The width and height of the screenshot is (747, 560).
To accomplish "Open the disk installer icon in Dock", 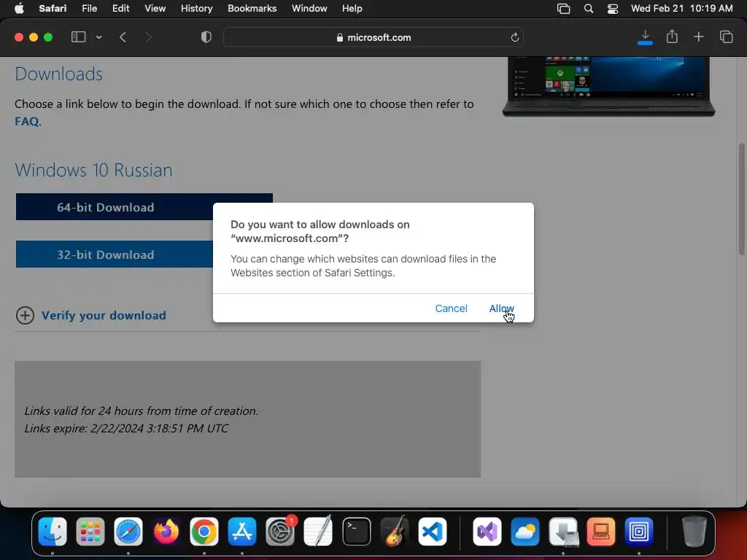I will tap(563, 532).
